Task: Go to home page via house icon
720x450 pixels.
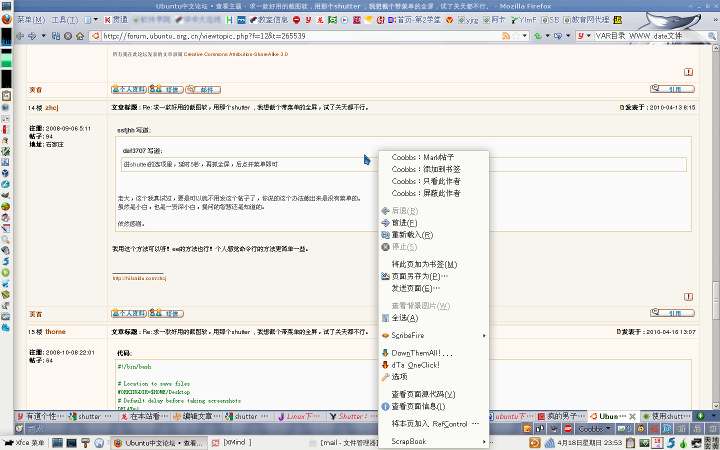Action: click(x=79, y=36)
